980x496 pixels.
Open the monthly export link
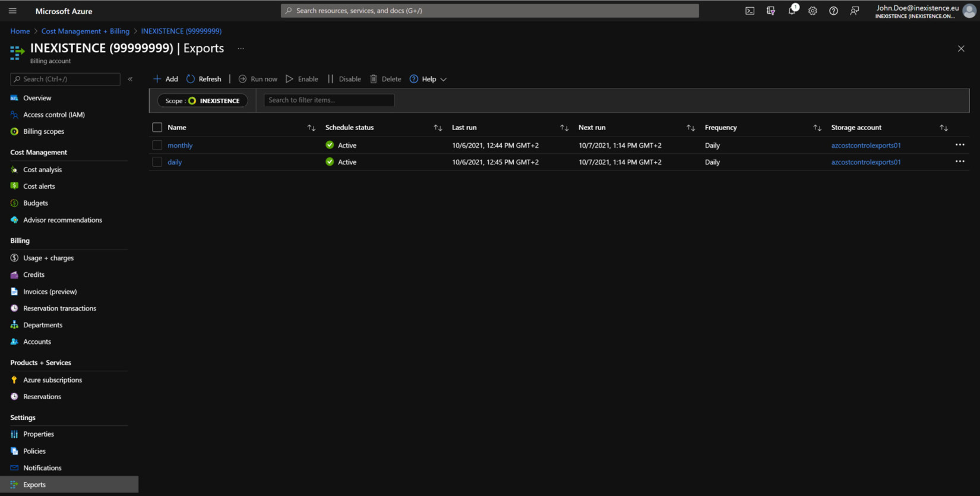[180, 146]
